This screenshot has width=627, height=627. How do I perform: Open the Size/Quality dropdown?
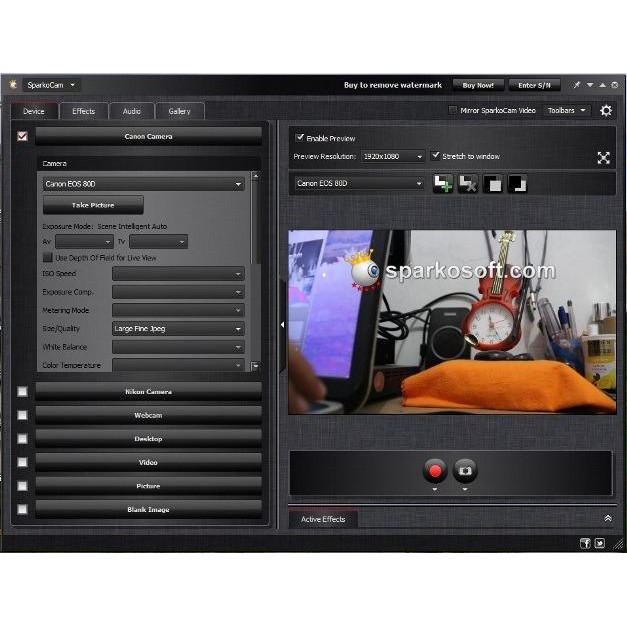pyautogui.click(x=177, y=328)
